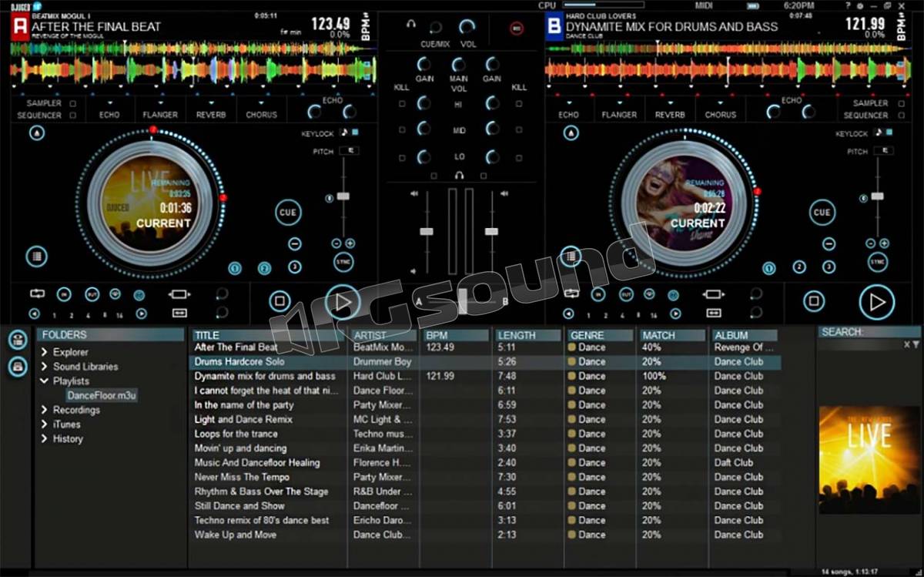Hit the SYNC button on deck B

click(878, 262)
